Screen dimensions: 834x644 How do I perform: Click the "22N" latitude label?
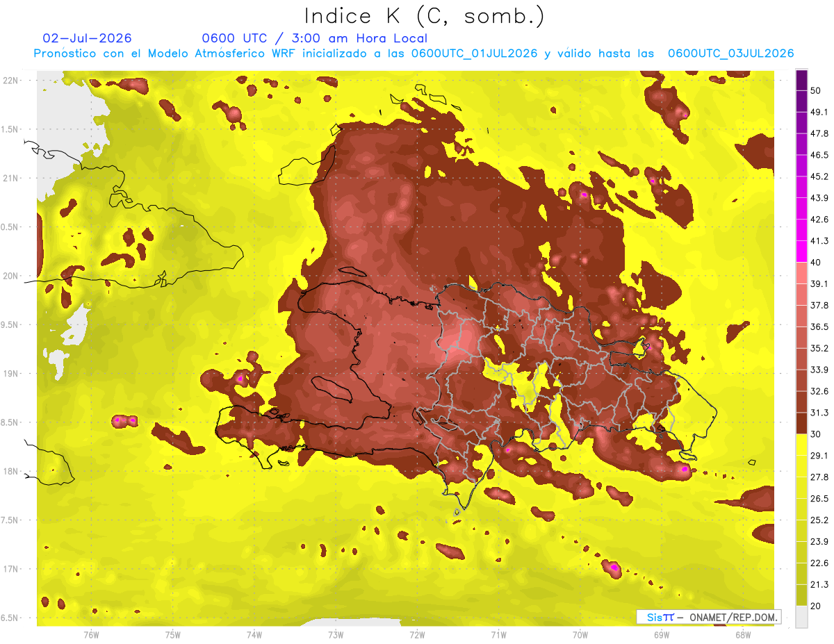[10, 81]
